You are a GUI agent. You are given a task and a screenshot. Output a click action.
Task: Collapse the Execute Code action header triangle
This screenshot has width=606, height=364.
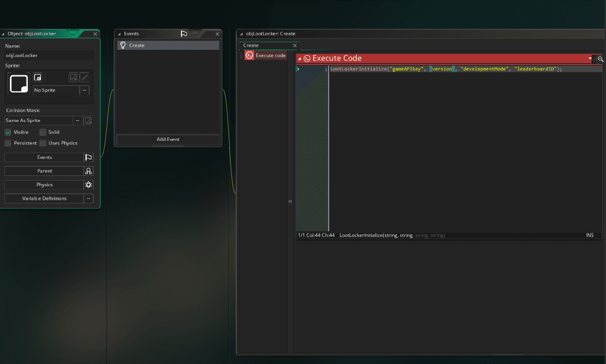(300, 59)
